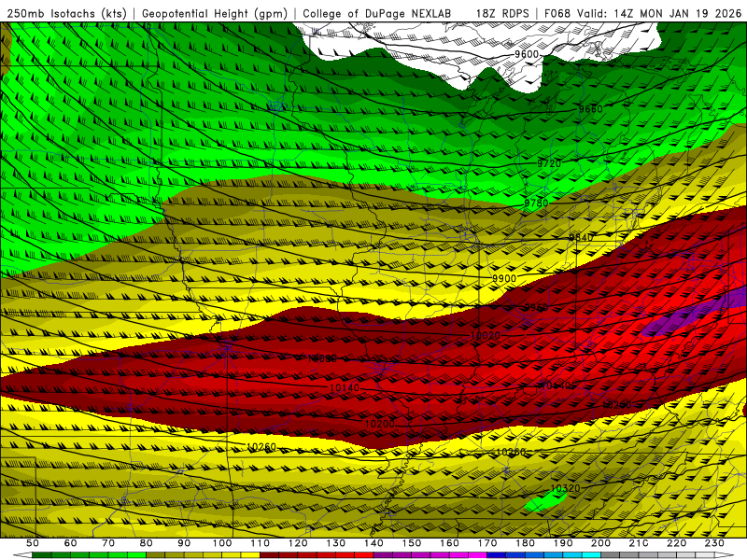Click the legend value 100
The height and width of the screenshot is (560, 747).
(x=222, y=543)
